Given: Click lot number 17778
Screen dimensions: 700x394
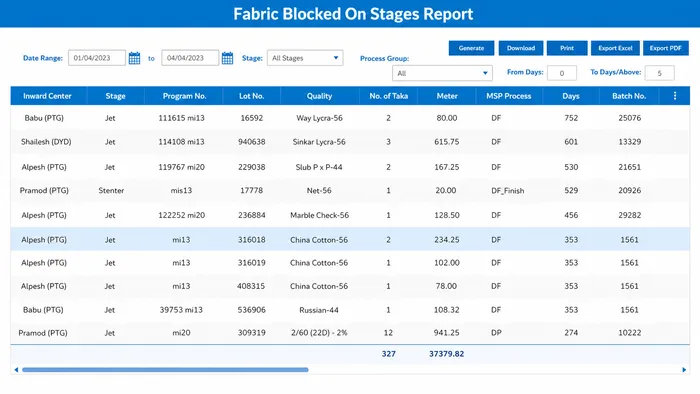Looking at the screenshot, I should pos(251,191).
